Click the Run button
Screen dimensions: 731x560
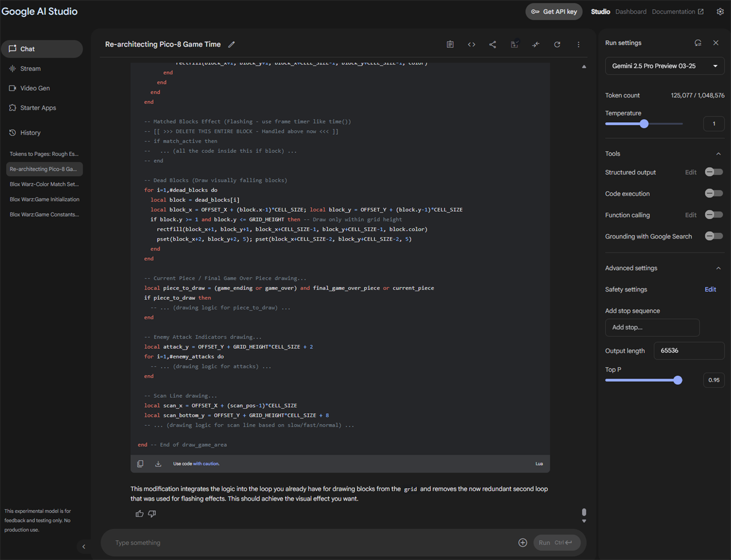[x=557, y=543]
